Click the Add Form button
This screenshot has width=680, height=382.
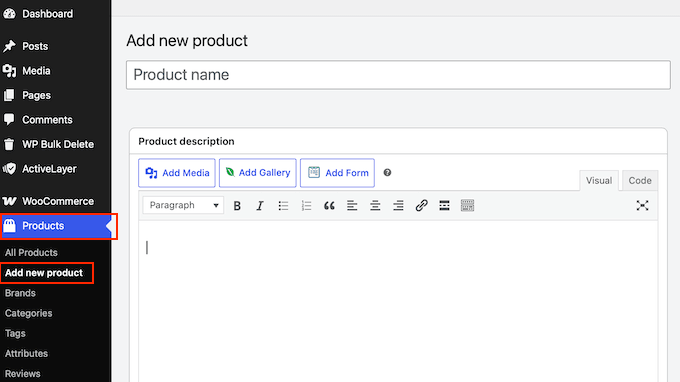[x=337, y=173]
